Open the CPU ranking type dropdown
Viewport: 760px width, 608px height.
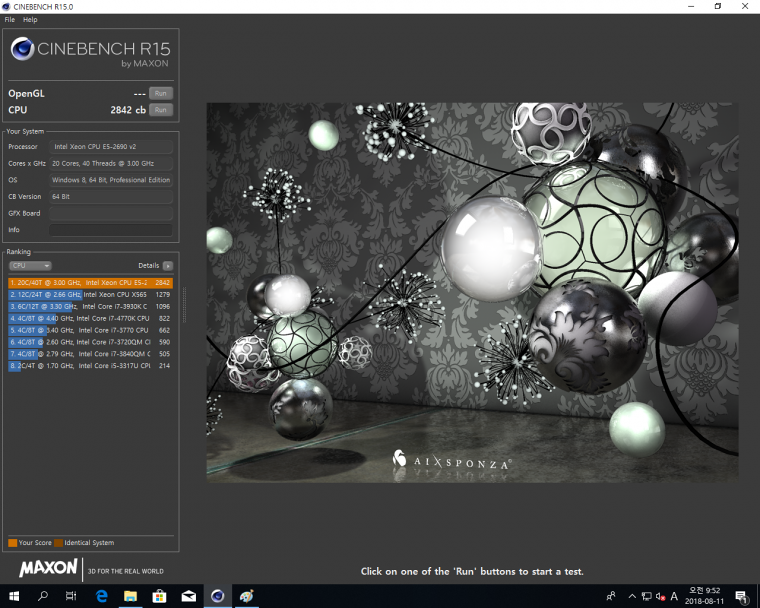coord(30,266)
